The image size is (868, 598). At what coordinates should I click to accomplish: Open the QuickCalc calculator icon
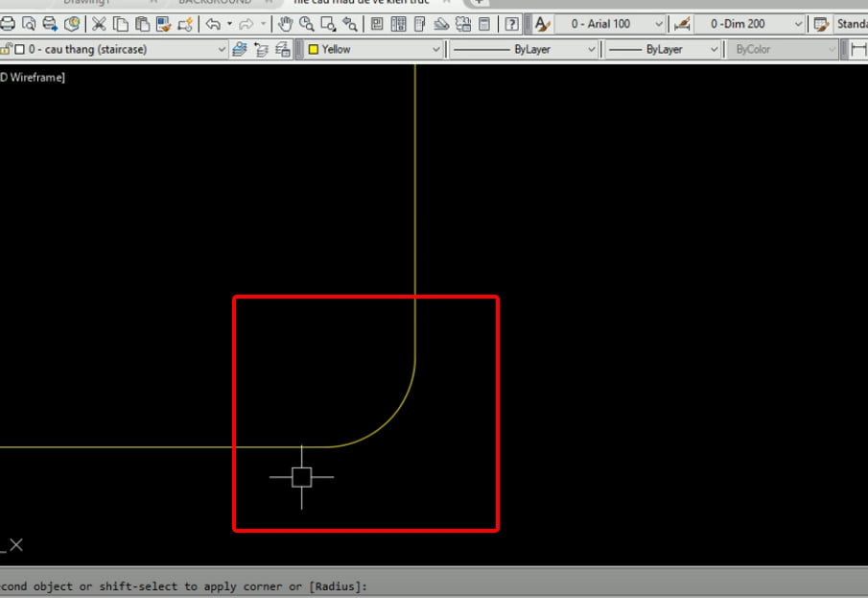(x=484, y=24)
